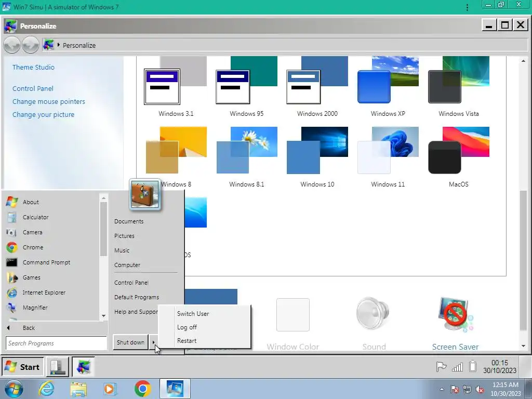The image size is (532, 399).
Task: Select the Windows 95 theme
Action: pyautogui.click(x=247, y=87)
